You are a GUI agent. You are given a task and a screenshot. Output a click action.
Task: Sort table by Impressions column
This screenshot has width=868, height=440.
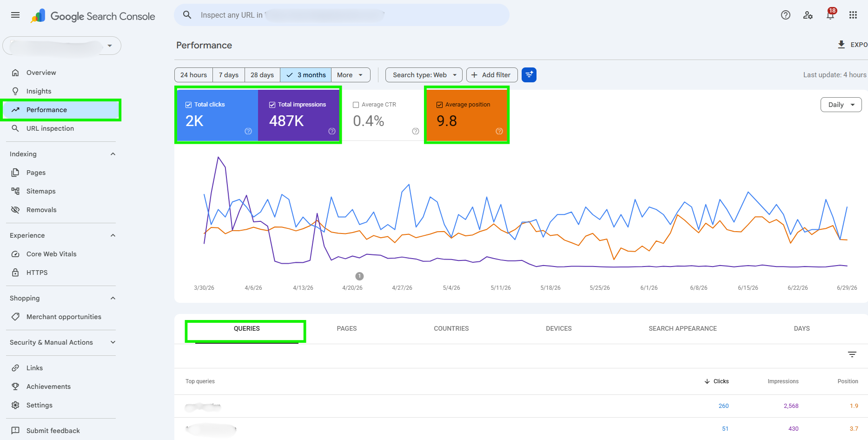[783, 381]
